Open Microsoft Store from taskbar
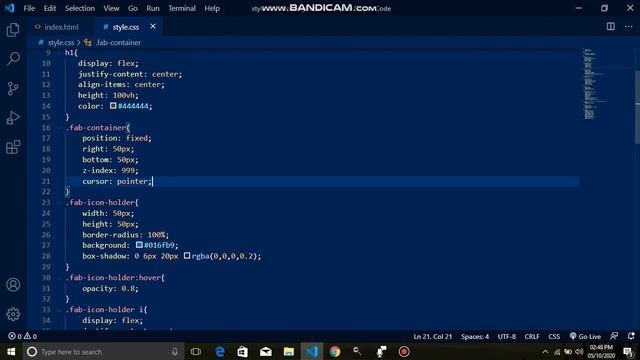This screenshot has width=640, height=360. [242, 351]
